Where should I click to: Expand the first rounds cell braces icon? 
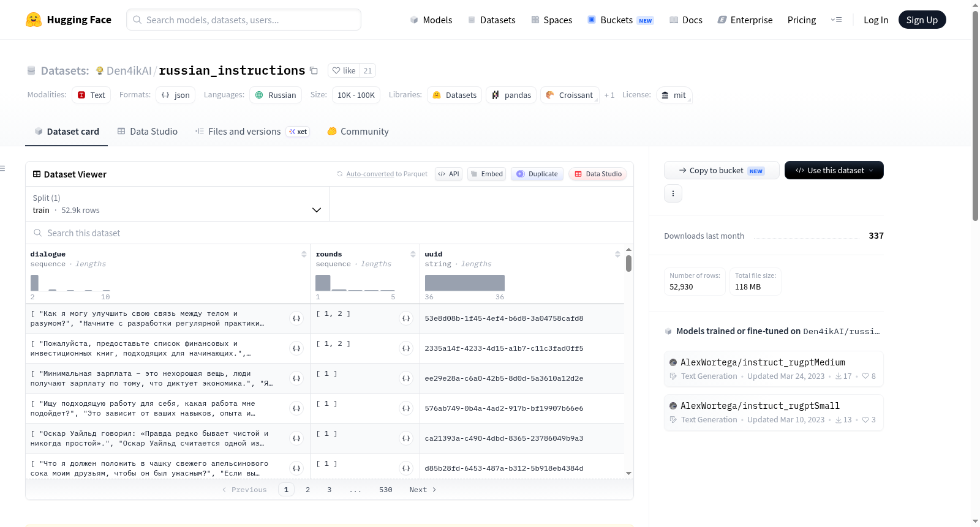405,318
